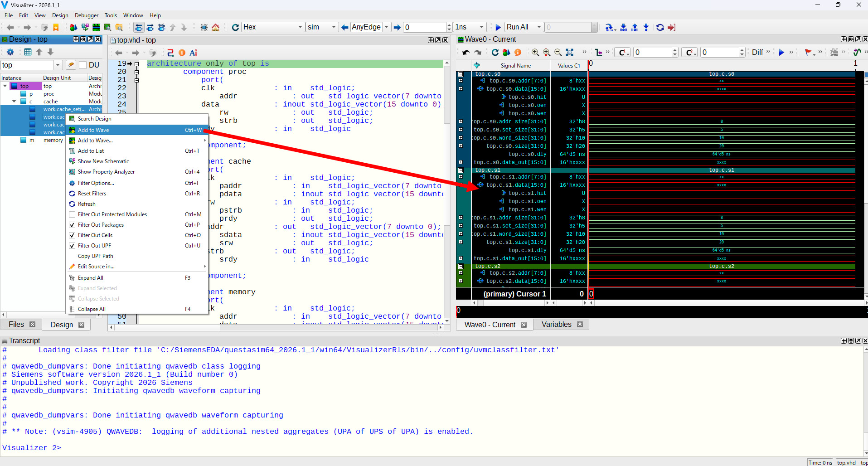The height and width of the screenshot is (466, 868).
Task: Click the restart simulation circular-arrows icon
Action: pyautogui.click(x=660, y=27)
